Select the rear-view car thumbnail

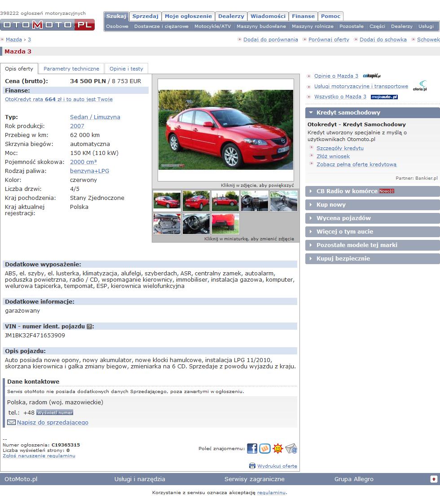(196, 201)
